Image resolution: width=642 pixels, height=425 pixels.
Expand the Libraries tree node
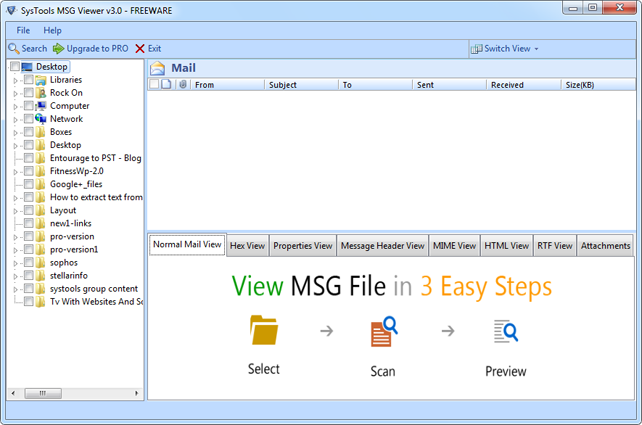(x=16, y=81)
